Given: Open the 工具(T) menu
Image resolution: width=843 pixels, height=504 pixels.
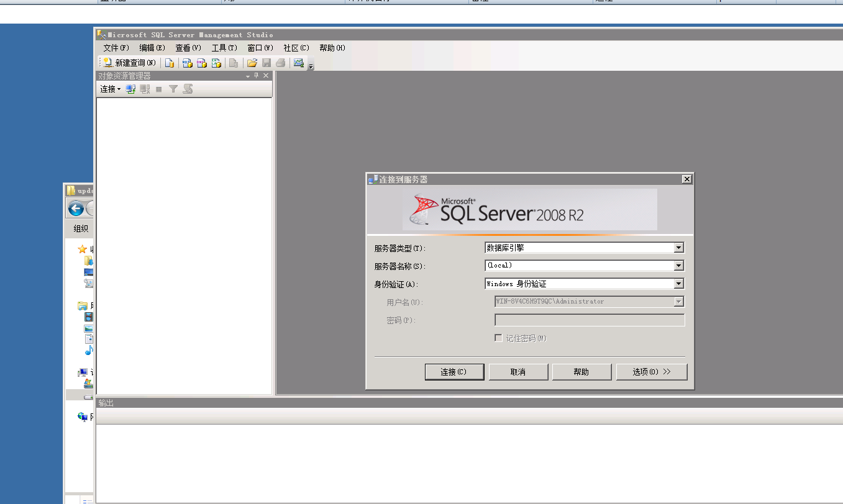Looking at the screenshot, I should 224,48.
